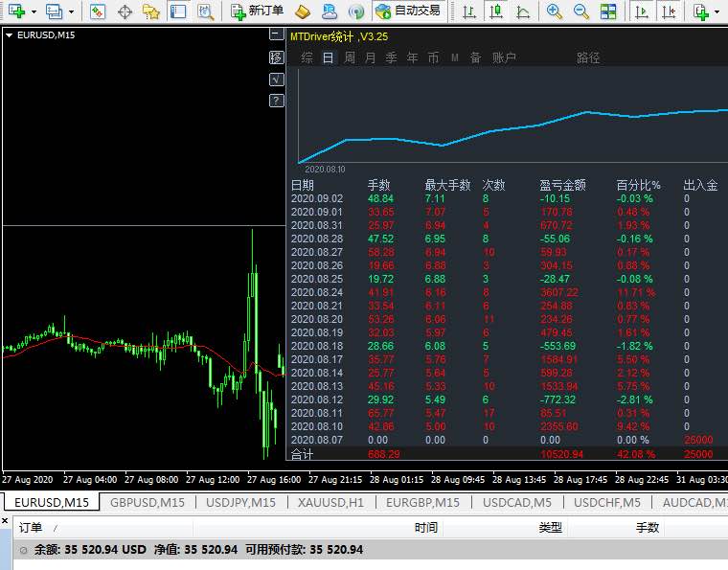Click the 百分比% percentage column header
This screenshot has height=570, width=728.
pos(638,185)
